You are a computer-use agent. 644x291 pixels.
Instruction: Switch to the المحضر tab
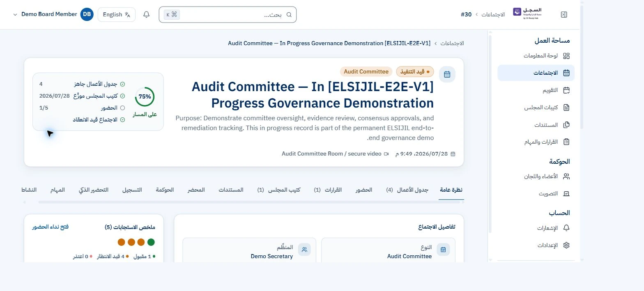click(x=195, y=190)
